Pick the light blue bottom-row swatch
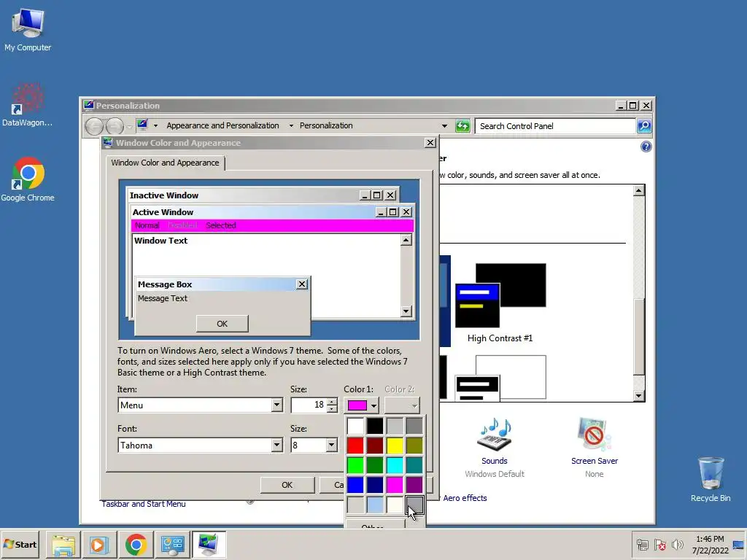This screenshot has height=560, width=747. click(375, 505)
